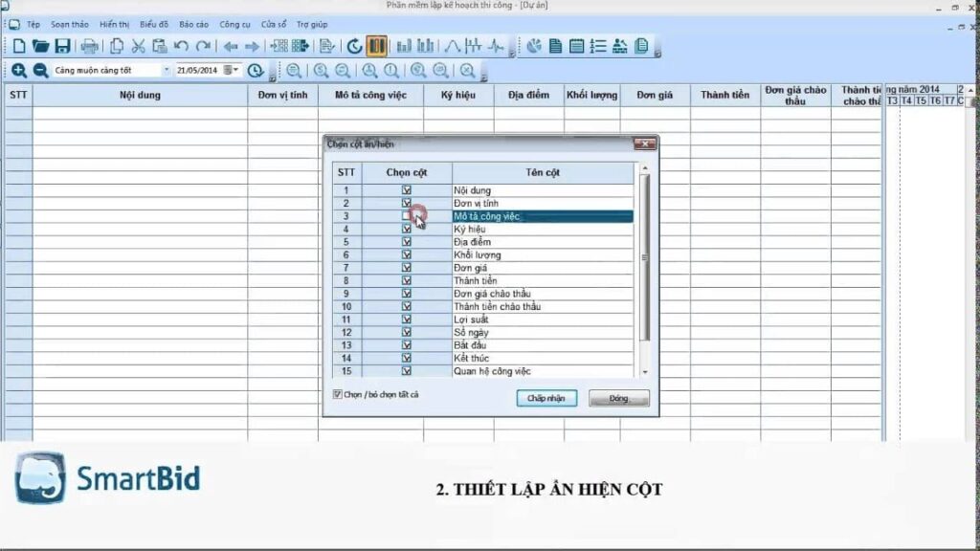Click the column list scrollbar thumb
980x551 pixels.
pyautogui.click(x=645, y=257)
